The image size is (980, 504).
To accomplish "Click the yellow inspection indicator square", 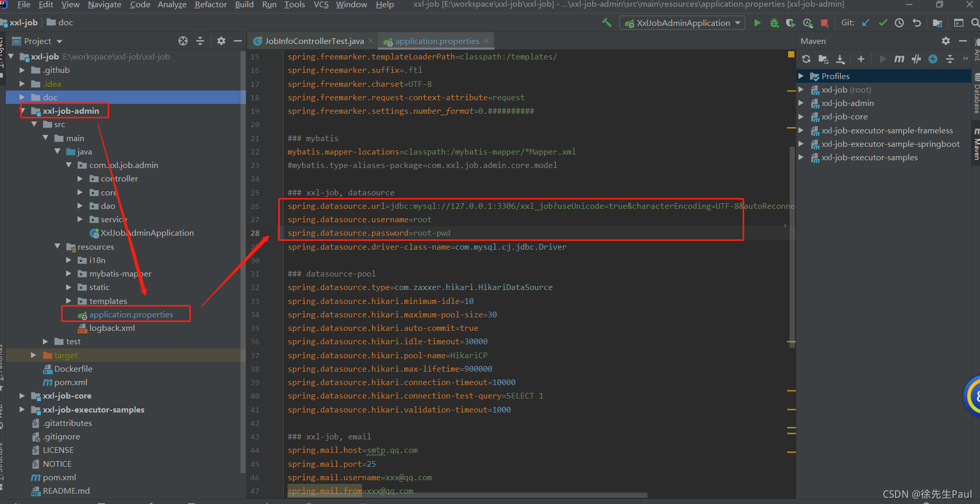I will coord(791,54).
